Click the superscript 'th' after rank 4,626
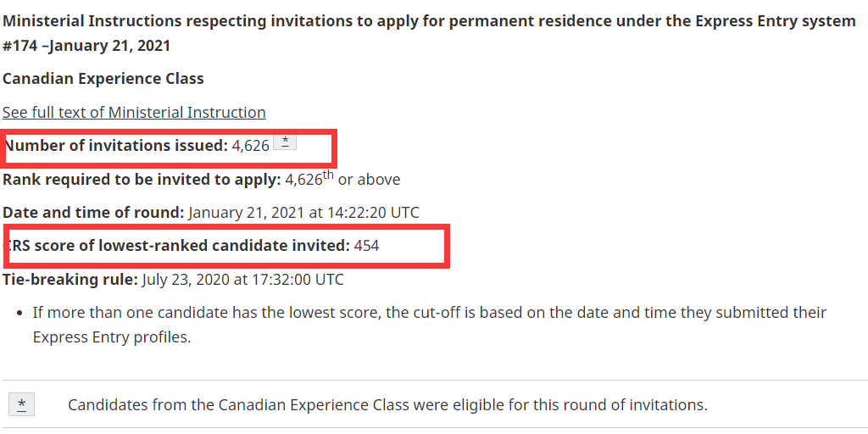The image size is (868, 434). pyautogui.click(x=329, y=175)
